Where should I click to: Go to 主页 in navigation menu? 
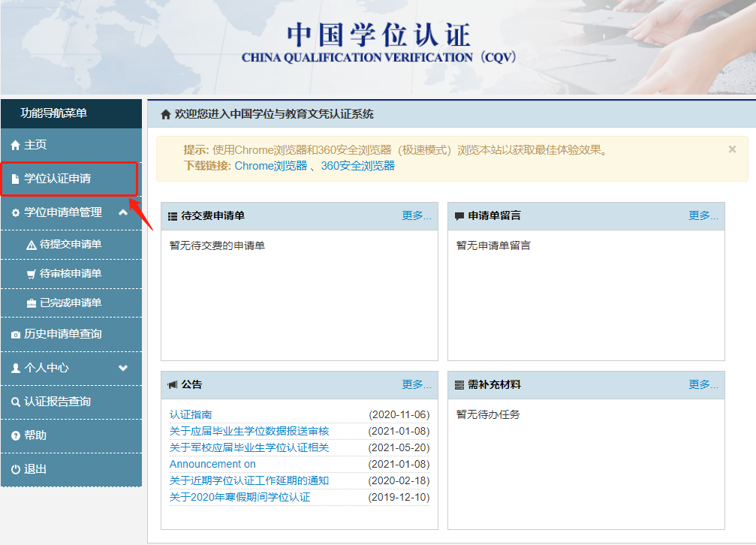pos(71,145)
